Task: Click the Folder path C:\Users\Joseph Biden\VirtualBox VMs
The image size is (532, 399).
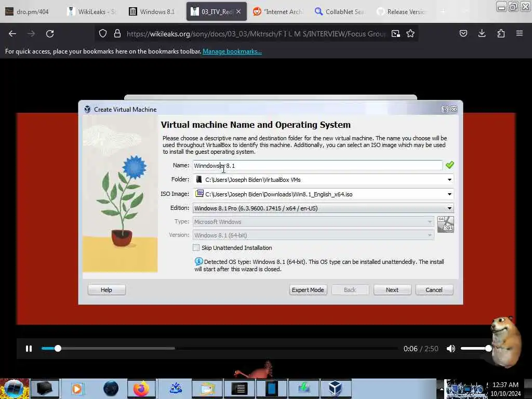Action: point(253,179)
